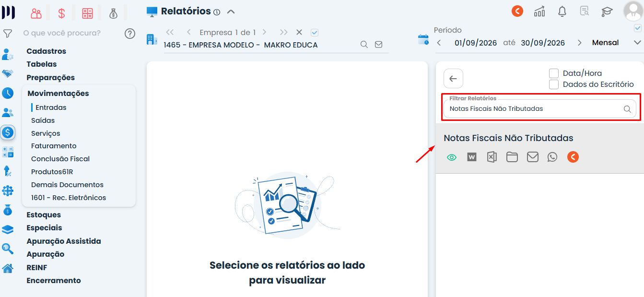Screen dimensions: 644x297
Task: Click the red dollar sign icon
Action: pyautogui.click(x=61, y=13)
